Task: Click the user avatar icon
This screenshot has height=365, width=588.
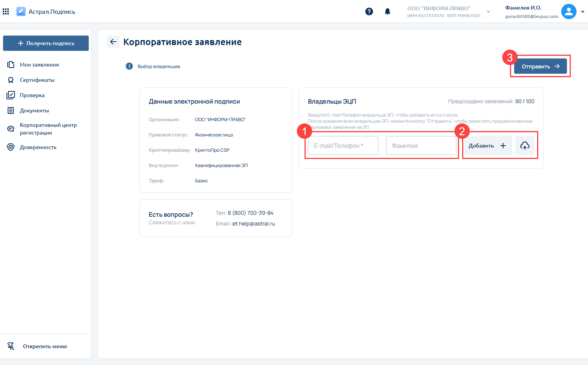Action: coord(569,11)
